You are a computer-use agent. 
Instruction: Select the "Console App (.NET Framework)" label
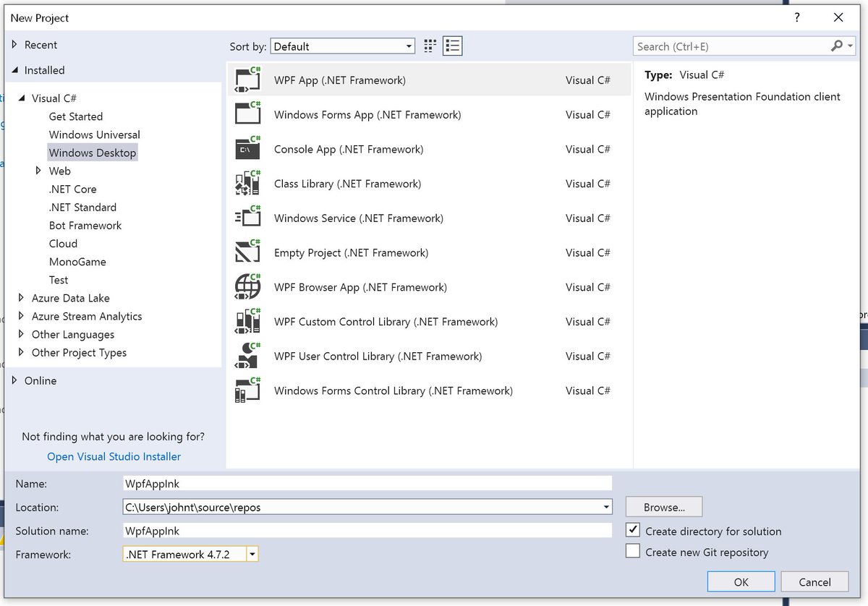pos(349,149)
